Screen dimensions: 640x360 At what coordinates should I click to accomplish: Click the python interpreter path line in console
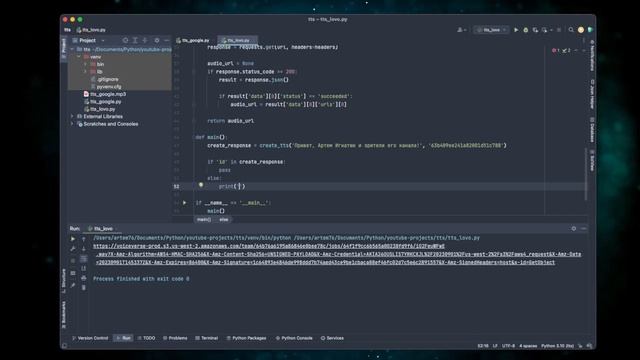click(286, 238)
